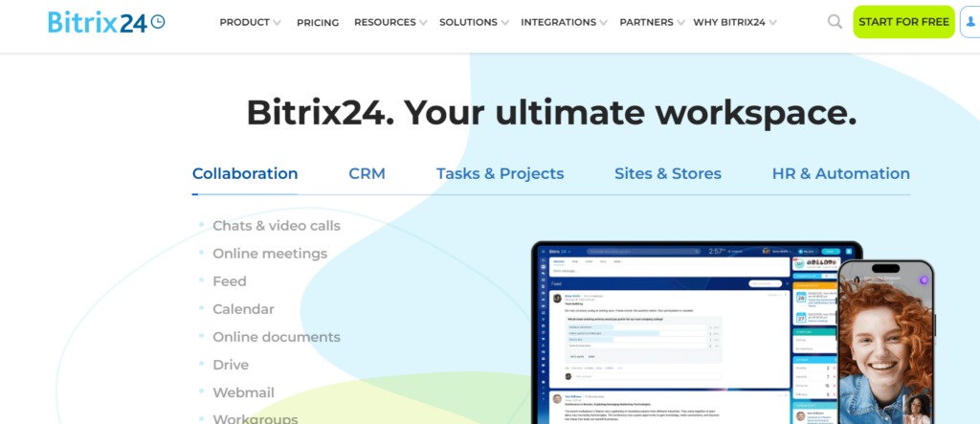Open the Partners navigation menu

(x=651, y=22)
